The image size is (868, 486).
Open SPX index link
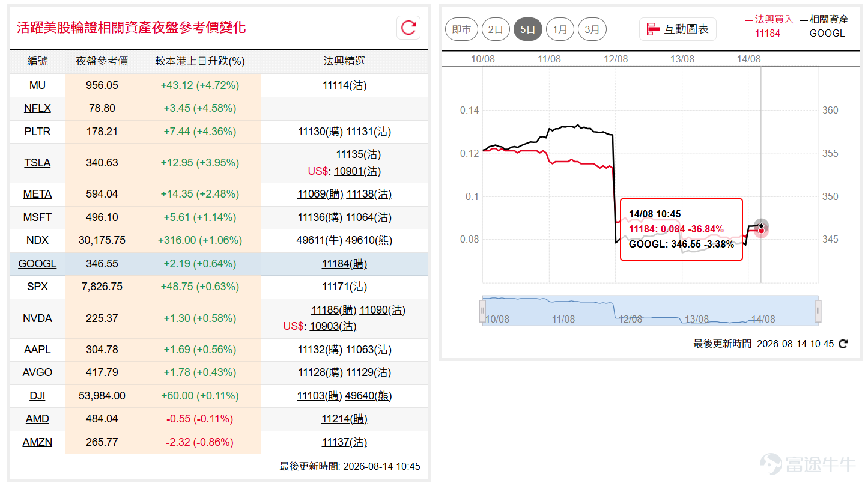[x=37, y=287]
